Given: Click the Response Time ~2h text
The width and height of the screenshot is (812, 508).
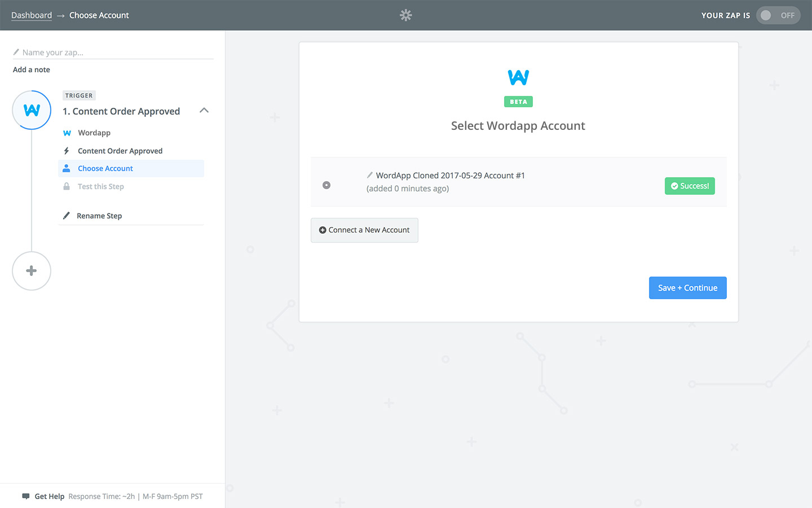Looking at the screenshot, I should [x=101, y=497].
